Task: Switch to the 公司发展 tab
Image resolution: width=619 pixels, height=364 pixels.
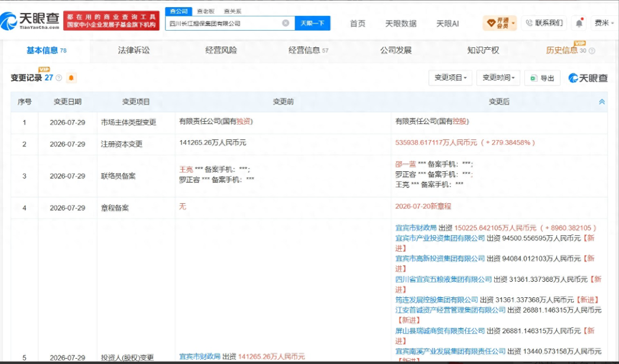Action: [396, 50]
